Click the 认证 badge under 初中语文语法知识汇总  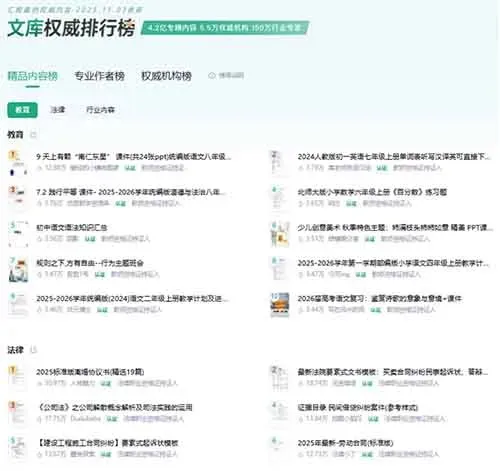pos(90,239)
